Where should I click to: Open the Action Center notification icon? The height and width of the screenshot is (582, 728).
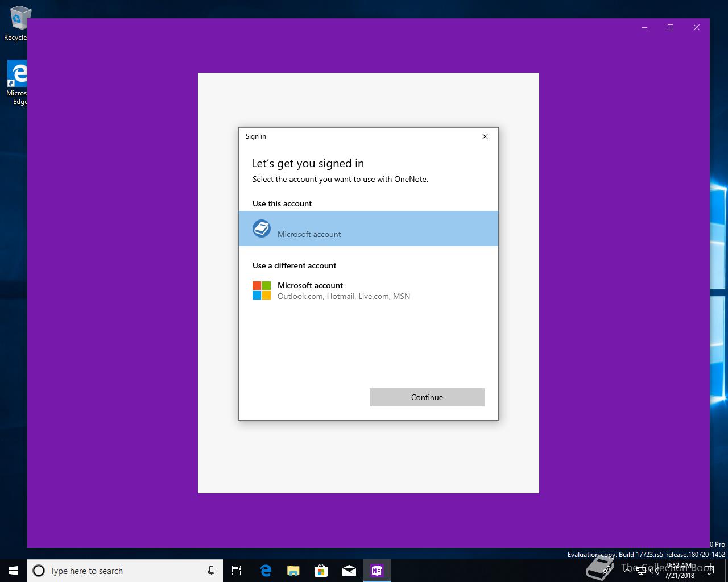709,571
